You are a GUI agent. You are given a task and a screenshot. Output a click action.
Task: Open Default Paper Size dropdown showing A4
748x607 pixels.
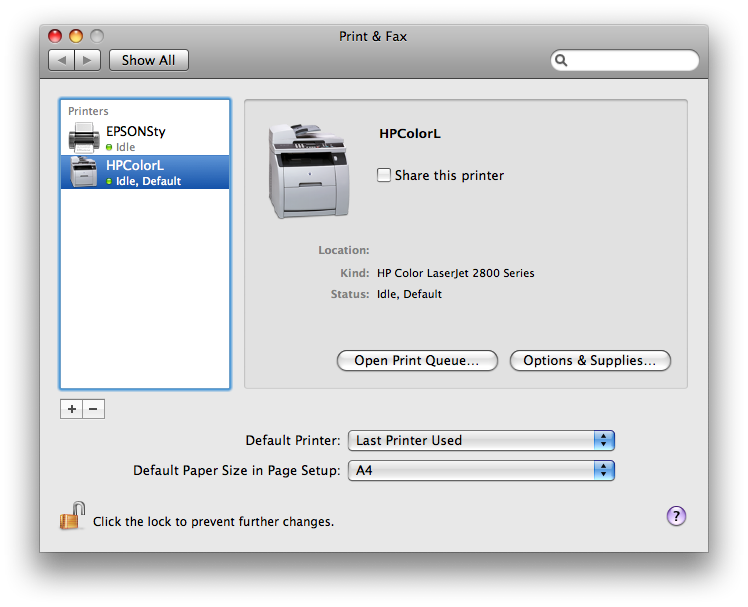(x=481, y=471)
